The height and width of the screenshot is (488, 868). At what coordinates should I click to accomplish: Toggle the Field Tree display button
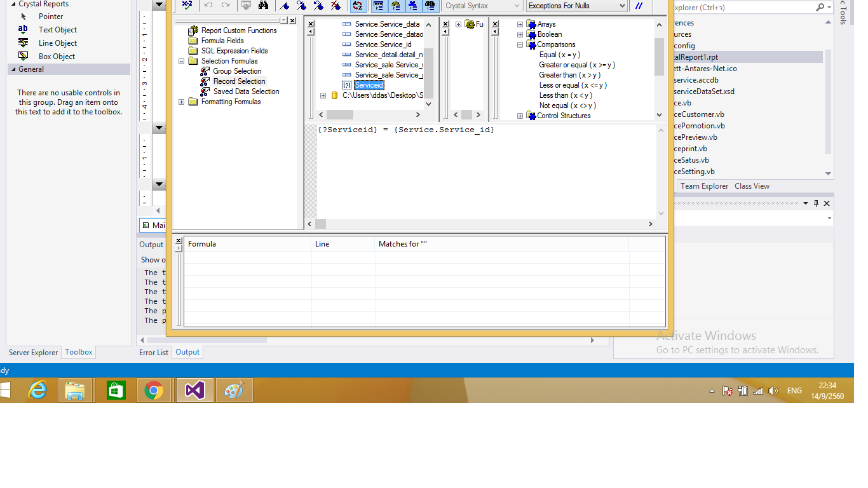click(378, 6)
